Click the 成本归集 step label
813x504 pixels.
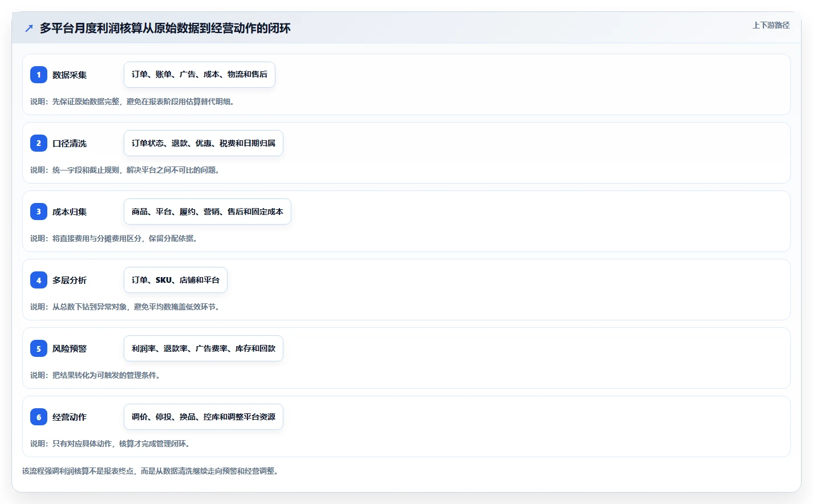coord(70,212)
